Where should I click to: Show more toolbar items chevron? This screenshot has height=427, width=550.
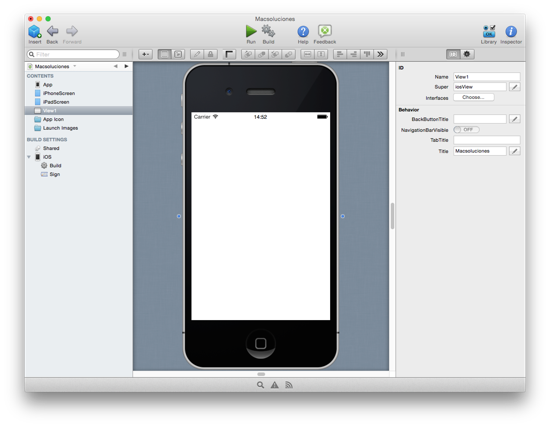click(380, 54)
